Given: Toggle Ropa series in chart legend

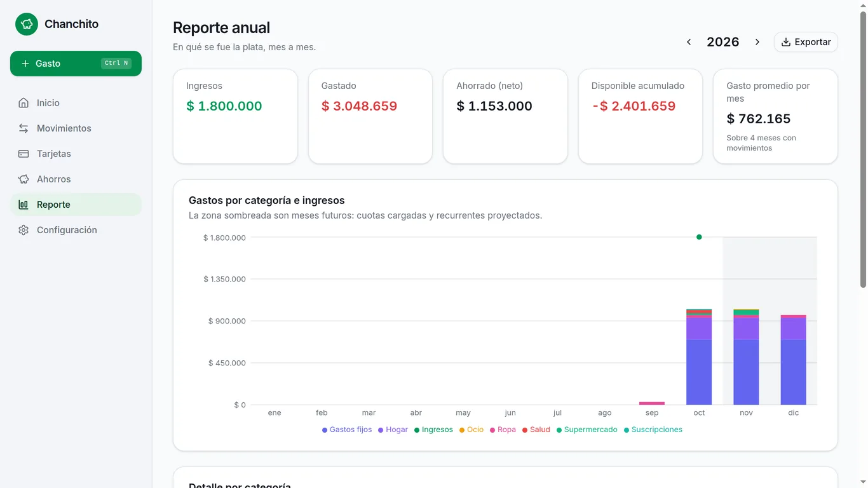Looking at the screenshot, I should coord(503,430).
